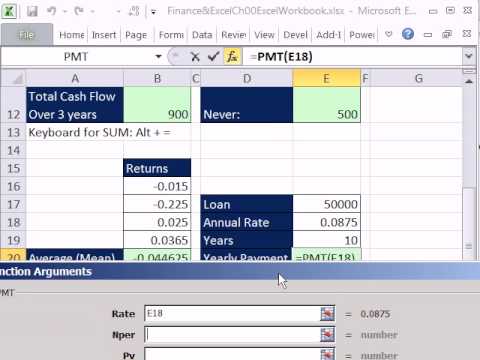Select row 17 header
Viewport: 480px width, 360px height.
coord(13,204)
